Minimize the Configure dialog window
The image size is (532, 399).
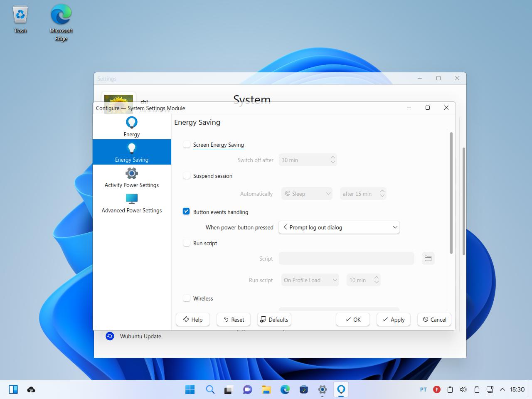click(x=409, y=108)
